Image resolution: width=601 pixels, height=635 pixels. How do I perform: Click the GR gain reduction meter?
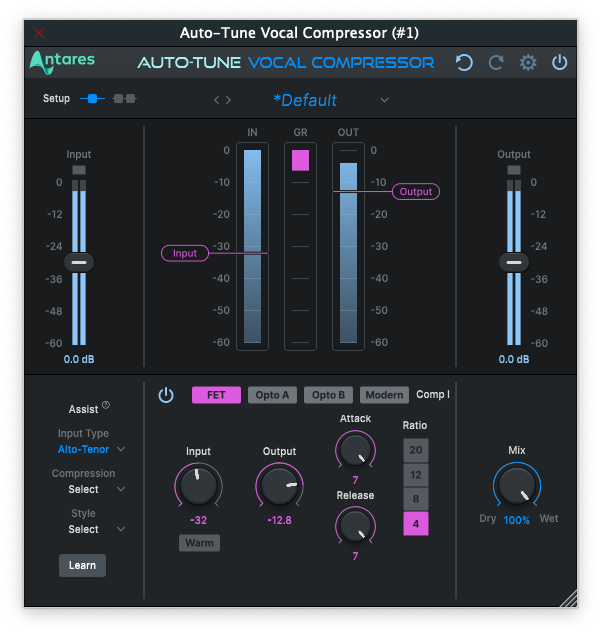pyautogui.click(x=300, y=246)
